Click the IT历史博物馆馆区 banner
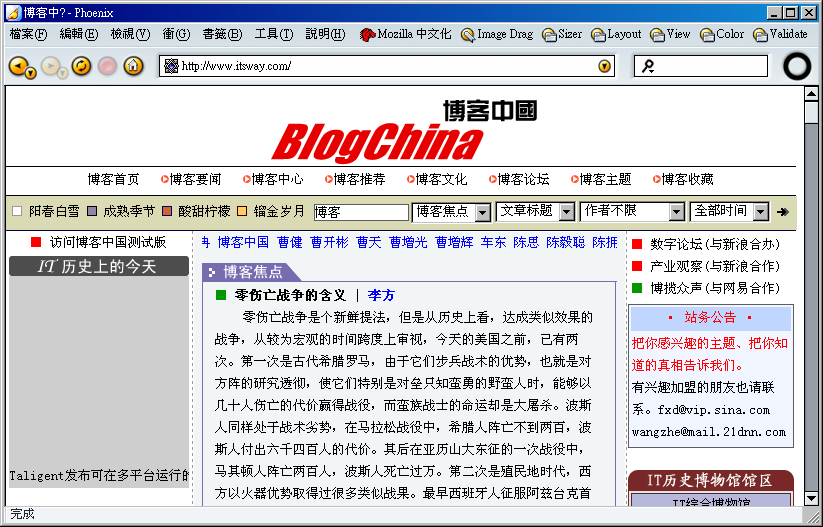Image resolution: width=823 pixels, height=527 pixels. [x=711, y=480]
